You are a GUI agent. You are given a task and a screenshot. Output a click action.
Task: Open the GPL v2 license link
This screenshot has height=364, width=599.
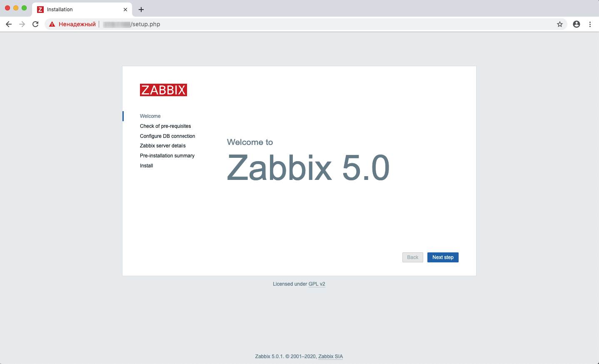317,284
